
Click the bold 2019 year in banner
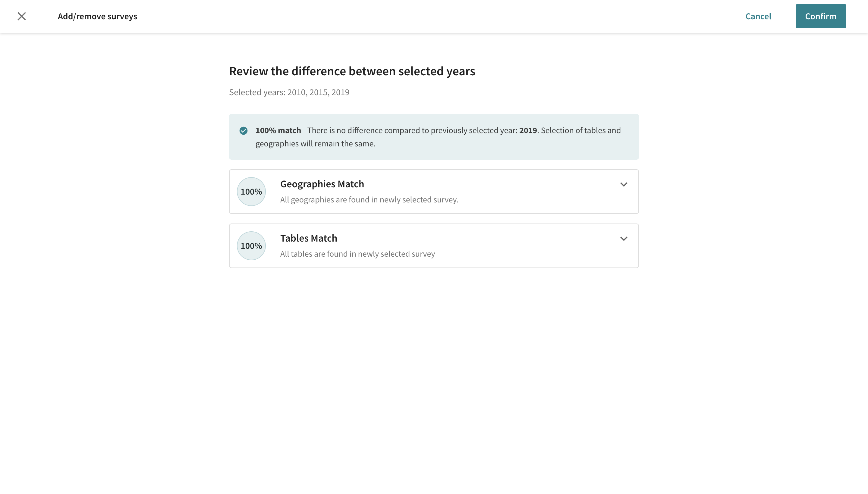tap(528, 130)
